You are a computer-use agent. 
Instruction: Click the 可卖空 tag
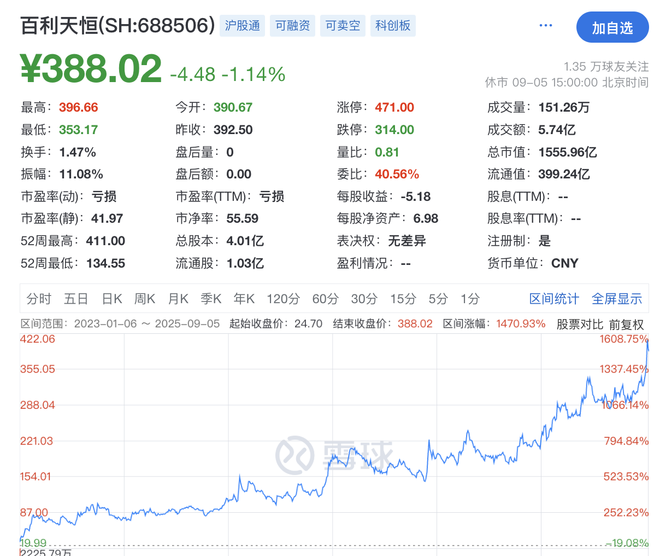click(342, 27)
